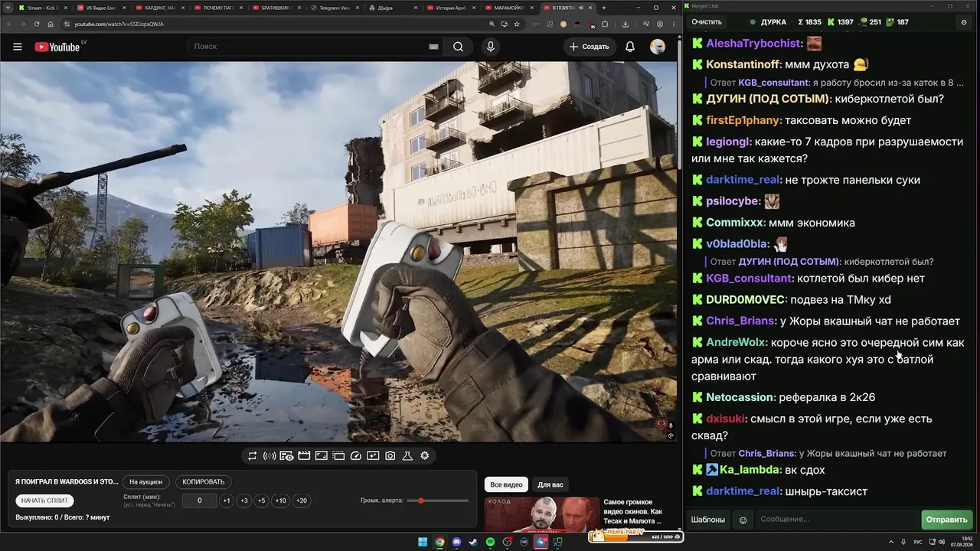Screen dimensions: 980x551
Task: Switch to the Telegram browser tab
Action: click(335, 8)
